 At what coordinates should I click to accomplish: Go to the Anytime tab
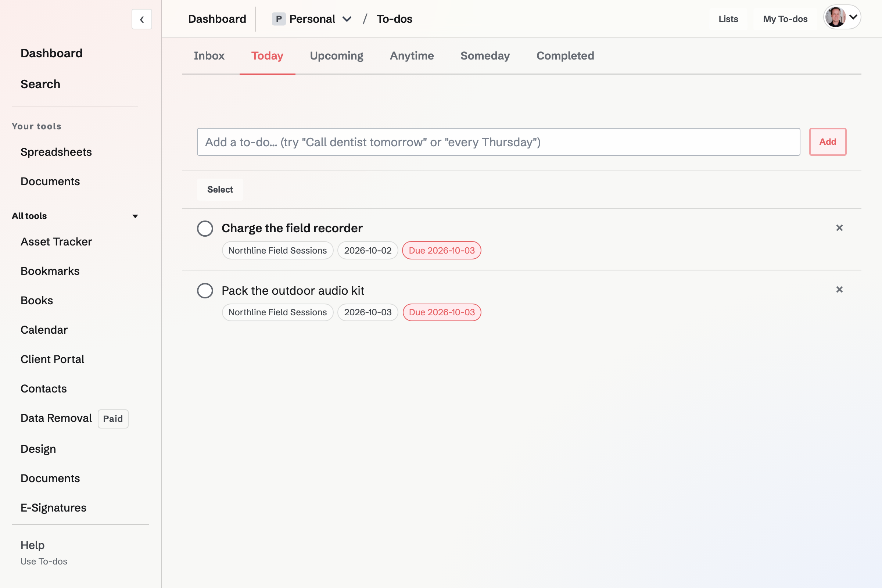(x=412, y=56)
